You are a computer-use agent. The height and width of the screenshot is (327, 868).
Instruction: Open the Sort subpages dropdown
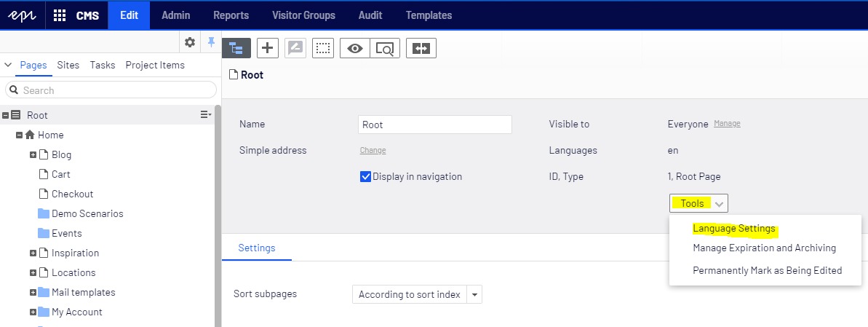click(474, 294)
